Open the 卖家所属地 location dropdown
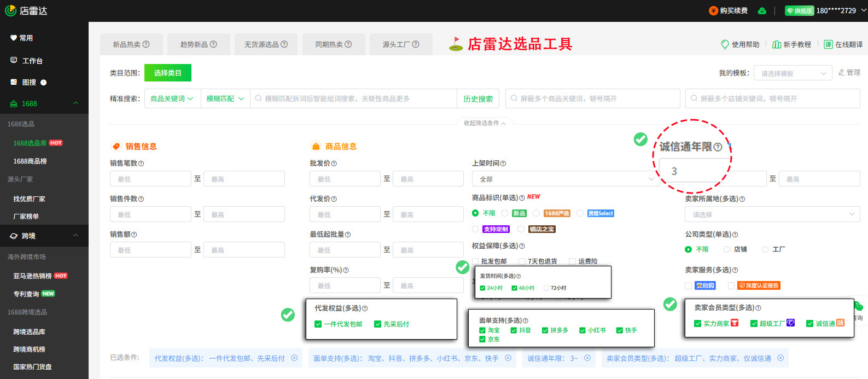Screen dimensions: 868x379 point(772,214)
